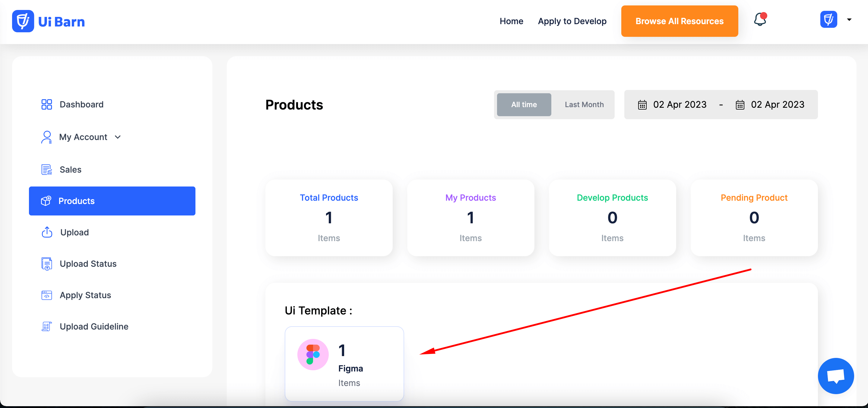Screen dimensions: 868x408
Task: Click Browse All Resources button
Action: tap(680, 22)
